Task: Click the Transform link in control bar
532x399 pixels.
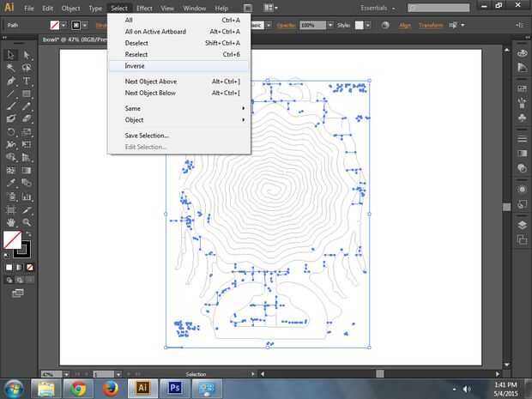Action: click(x=431, y=25)
